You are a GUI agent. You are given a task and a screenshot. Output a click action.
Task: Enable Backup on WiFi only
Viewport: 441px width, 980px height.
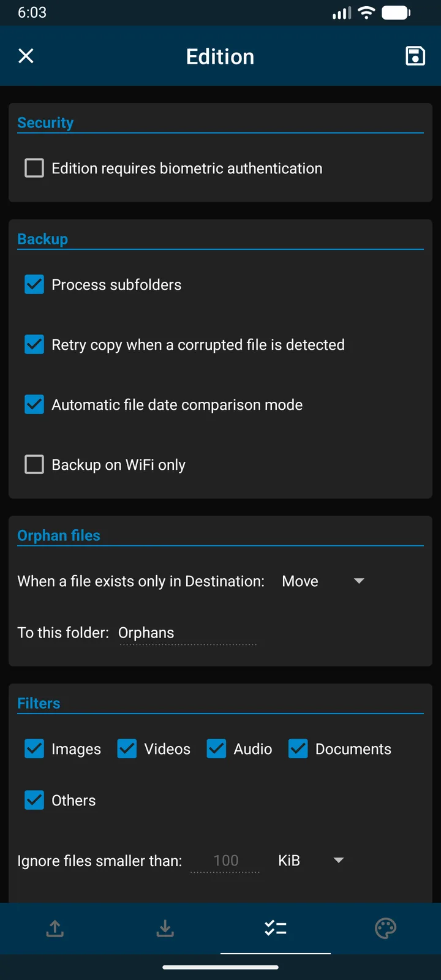[34, 464]
